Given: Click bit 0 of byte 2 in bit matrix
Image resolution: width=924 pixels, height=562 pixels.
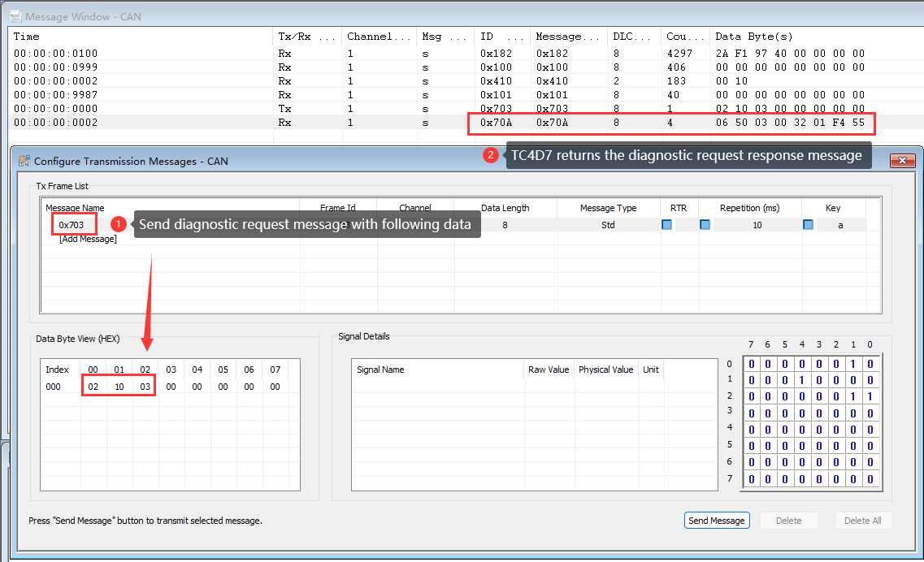Looking at the screenshot, I should pyautogui.click(x=870, y=396).
